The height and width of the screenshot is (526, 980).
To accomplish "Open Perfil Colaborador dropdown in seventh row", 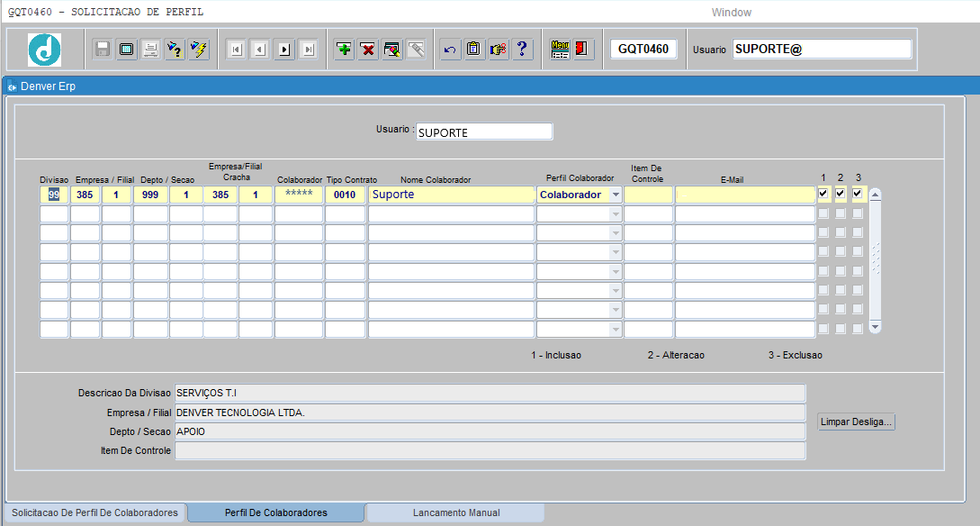I will pos(616,310).
